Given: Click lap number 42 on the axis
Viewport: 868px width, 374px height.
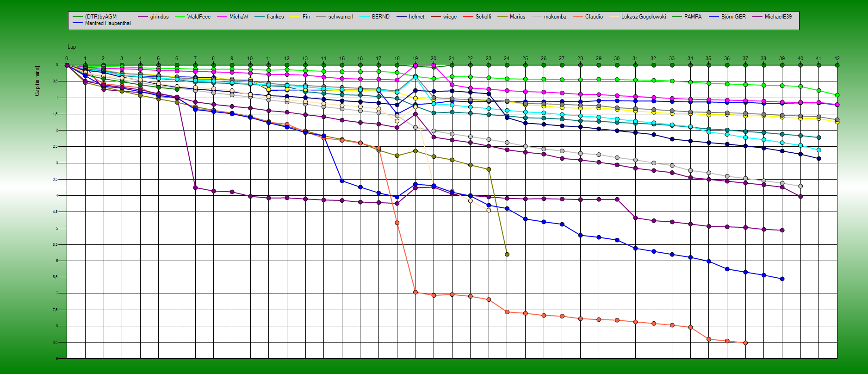Looking at the screenshot, I should 837,59.
